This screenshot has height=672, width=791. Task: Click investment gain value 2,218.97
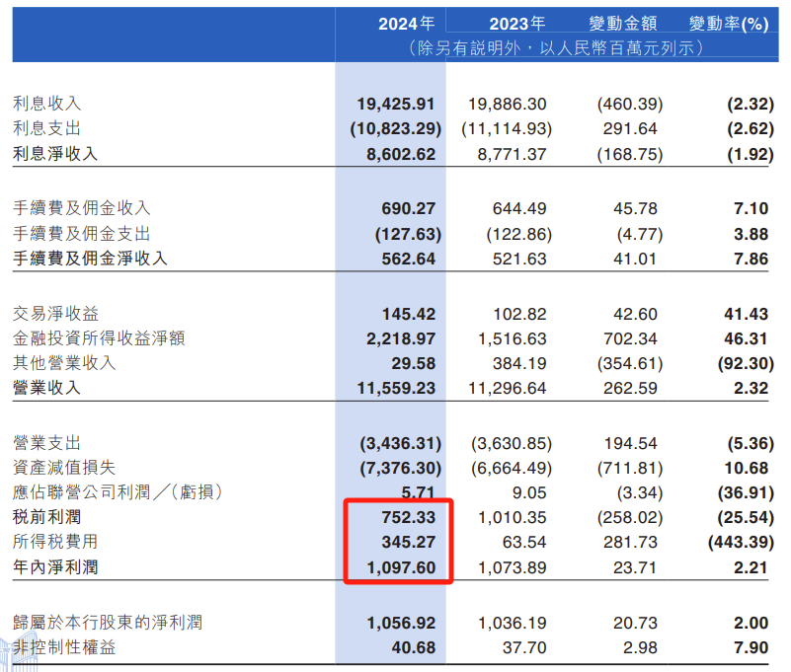pos(401,338)
